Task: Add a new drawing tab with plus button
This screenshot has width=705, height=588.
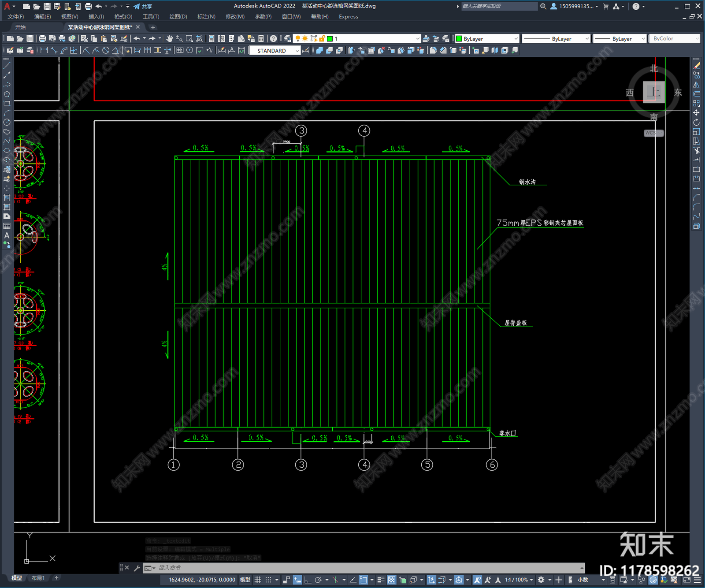Action: click(153, 27)
